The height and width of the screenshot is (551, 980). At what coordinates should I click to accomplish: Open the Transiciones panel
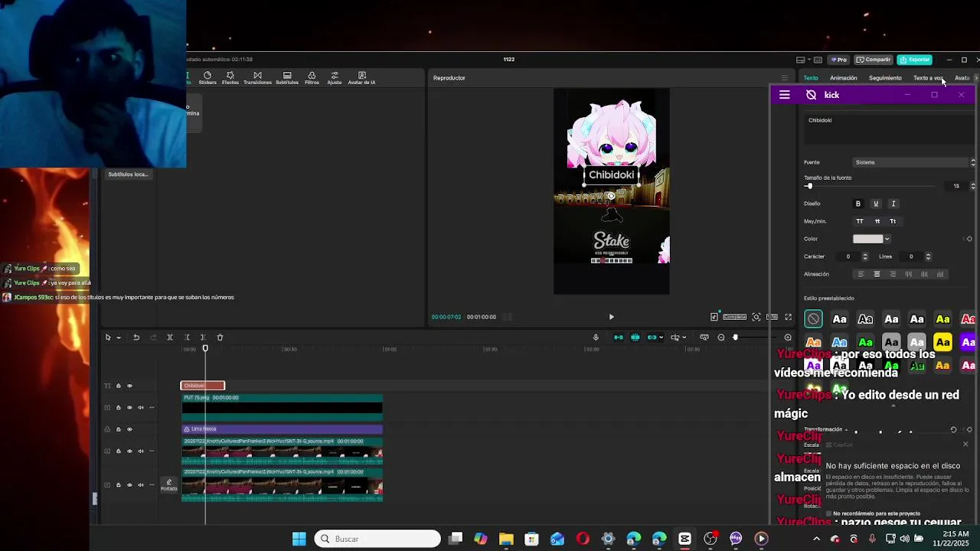point(257,77)
